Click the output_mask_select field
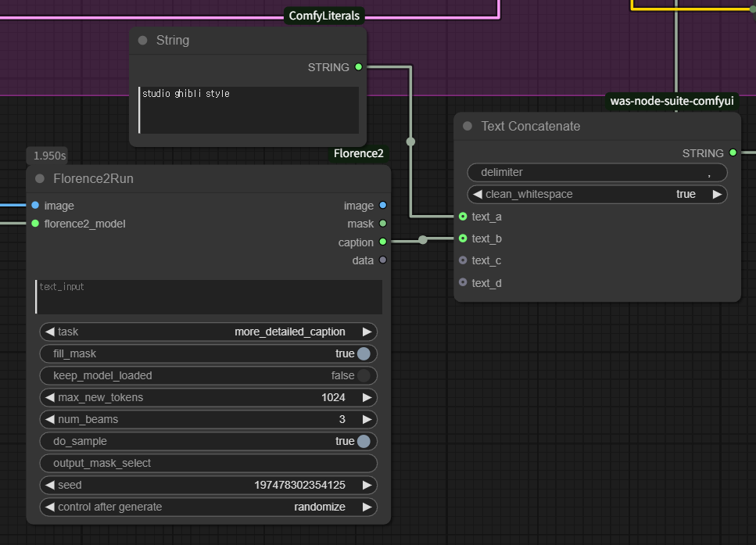Viewport: 756px width, 545px height. 208,464
